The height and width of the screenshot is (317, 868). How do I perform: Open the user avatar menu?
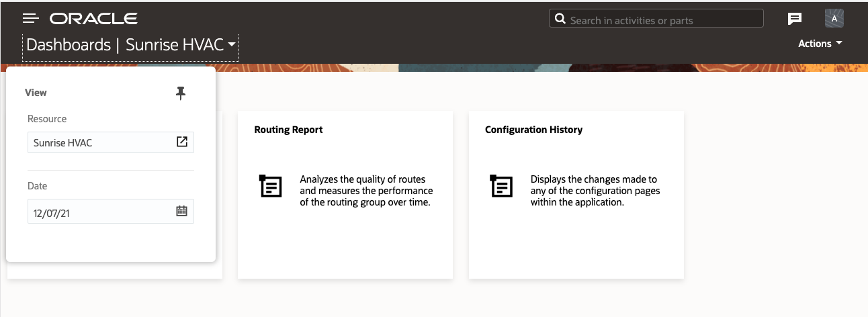coord(834,19)
